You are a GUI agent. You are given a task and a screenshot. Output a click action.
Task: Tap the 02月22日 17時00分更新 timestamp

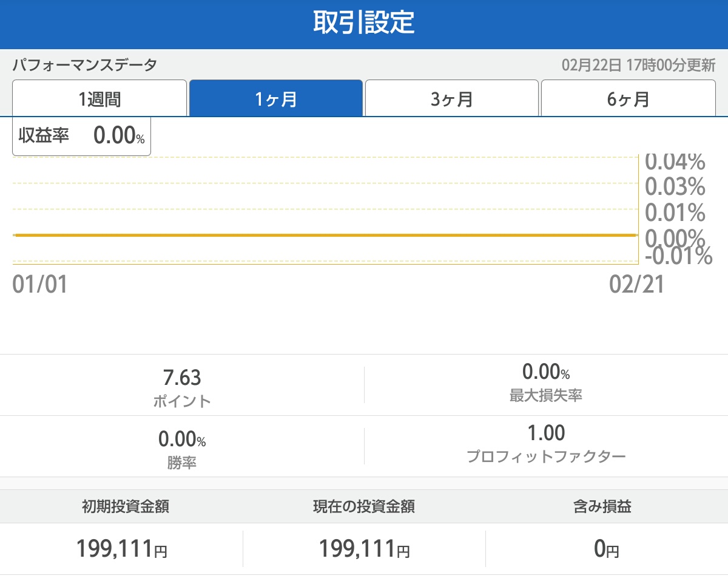[638, 65]
